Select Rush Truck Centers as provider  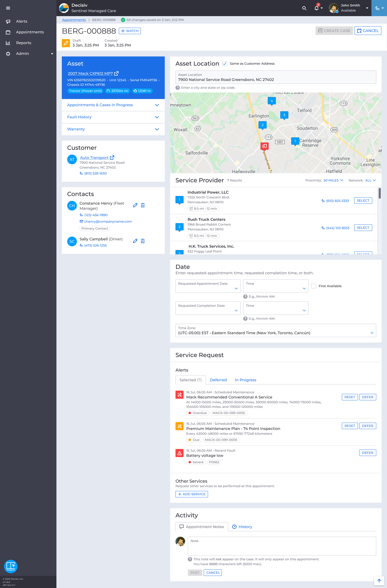coord(363,228)
